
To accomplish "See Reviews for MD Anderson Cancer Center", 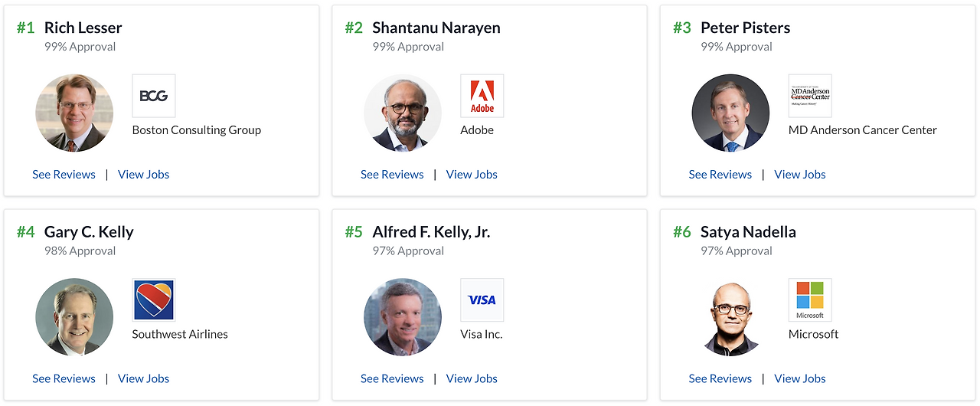I will [x=720, y=175].
